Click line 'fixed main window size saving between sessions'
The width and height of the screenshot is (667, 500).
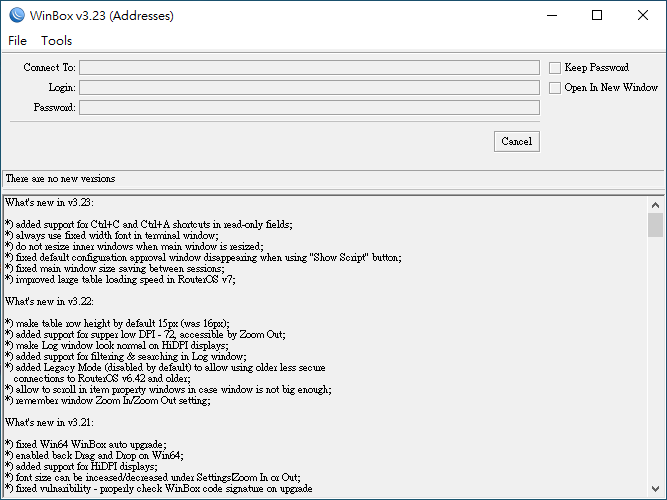[x=115, y=269]
